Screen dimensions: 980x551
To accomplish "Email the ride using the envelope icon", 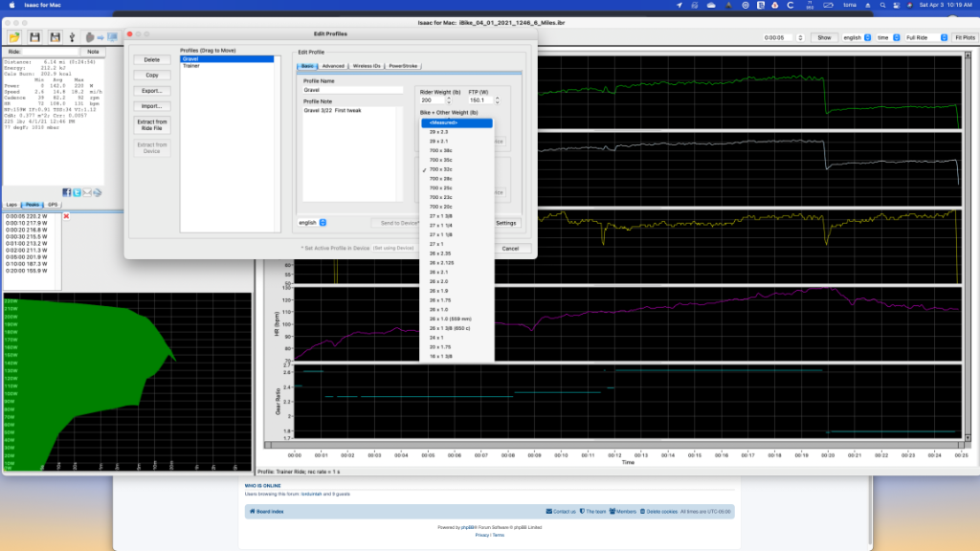I will pyautogui.click(x=87, y=192).
